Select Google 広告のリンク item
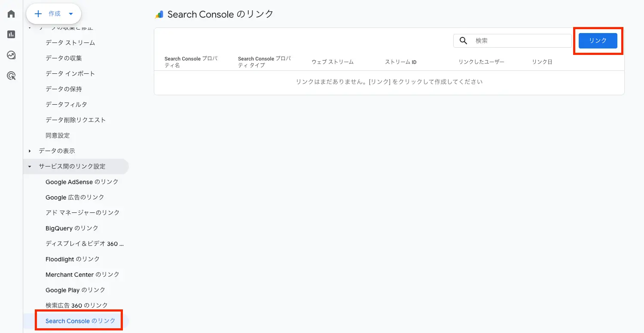644x333 pixels. point(75,197)
